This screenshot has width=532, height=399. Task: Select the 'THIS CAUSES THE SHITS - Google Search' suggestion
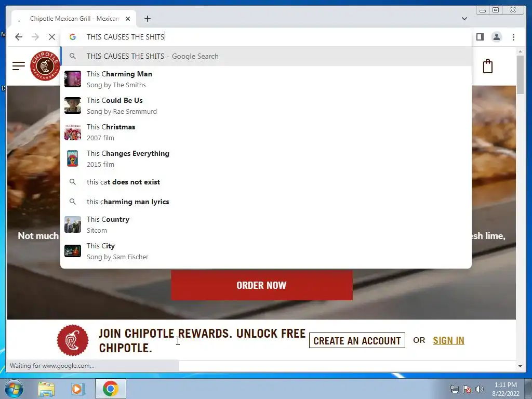click(x=266, y=56)
